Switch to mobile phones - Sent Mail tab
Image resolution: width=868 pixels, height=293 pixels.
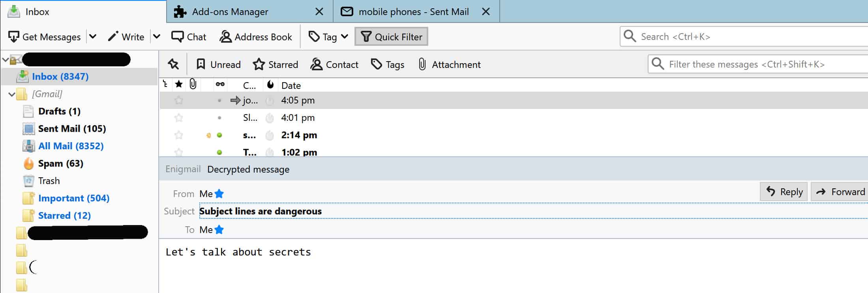coord(416,12)
